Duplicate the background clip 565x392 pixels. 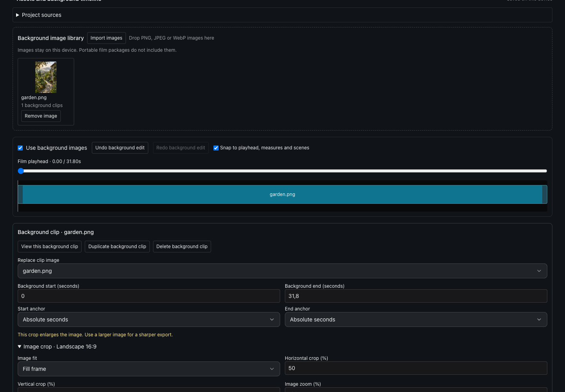click(x=117, y=247)
